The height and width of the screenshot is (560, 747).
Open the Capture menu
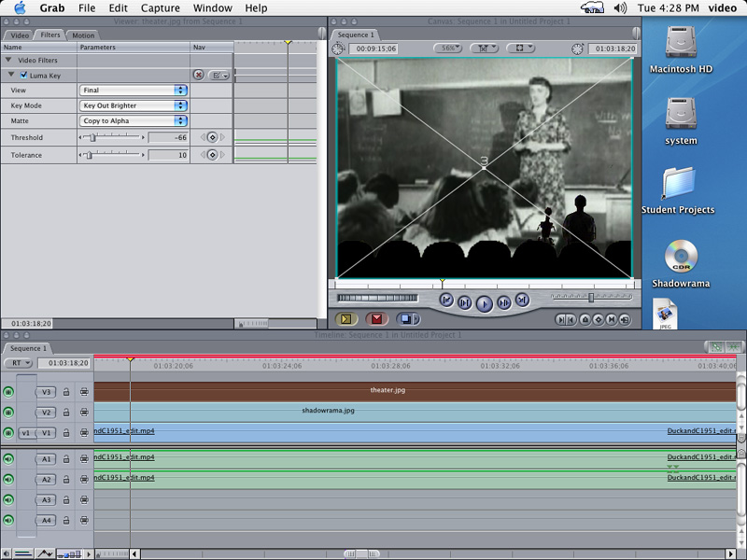tap(160, 7)
